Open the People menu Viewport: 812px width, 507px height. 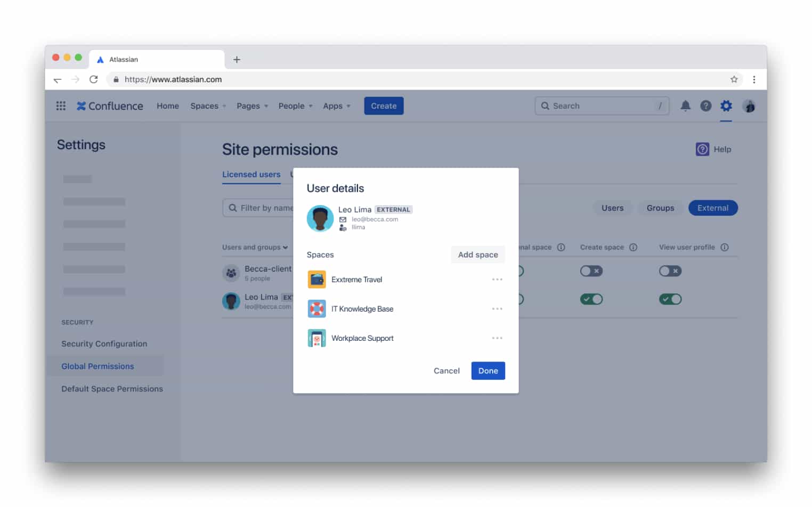point(295,105)
